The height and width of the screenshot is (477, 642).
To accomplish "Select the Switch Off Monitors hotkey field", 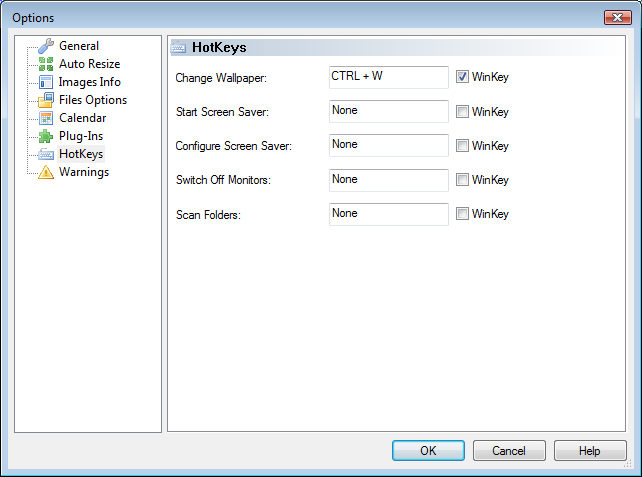I will coord(389,180).
